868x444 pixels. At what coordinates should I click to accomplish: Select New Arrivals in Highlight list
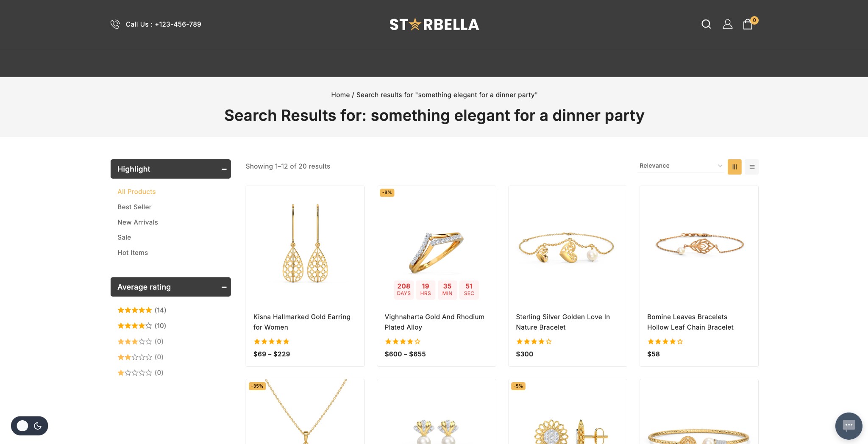[x=138, y=222]
